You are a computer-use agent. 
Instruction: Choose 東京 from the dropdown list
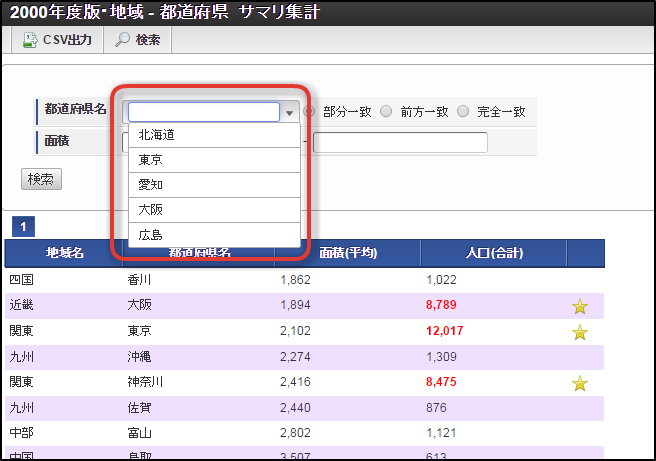(214, 160)
